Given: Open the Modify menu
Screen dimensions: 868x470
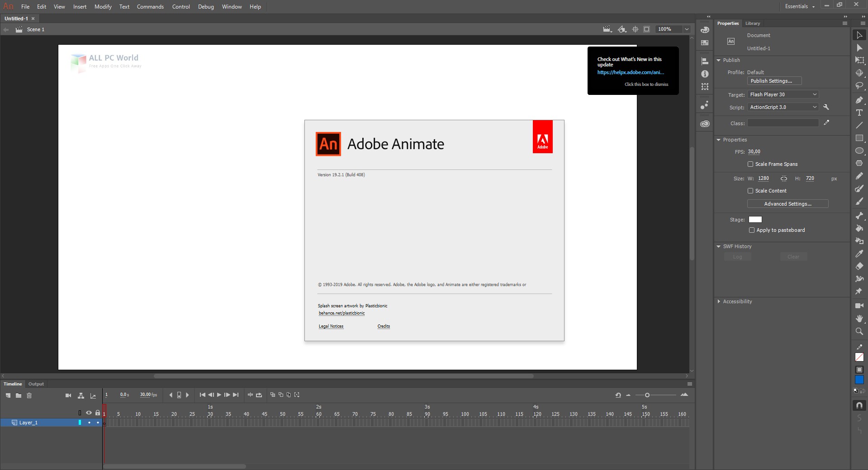Looking at the screenshot, I should click(103, 6).
